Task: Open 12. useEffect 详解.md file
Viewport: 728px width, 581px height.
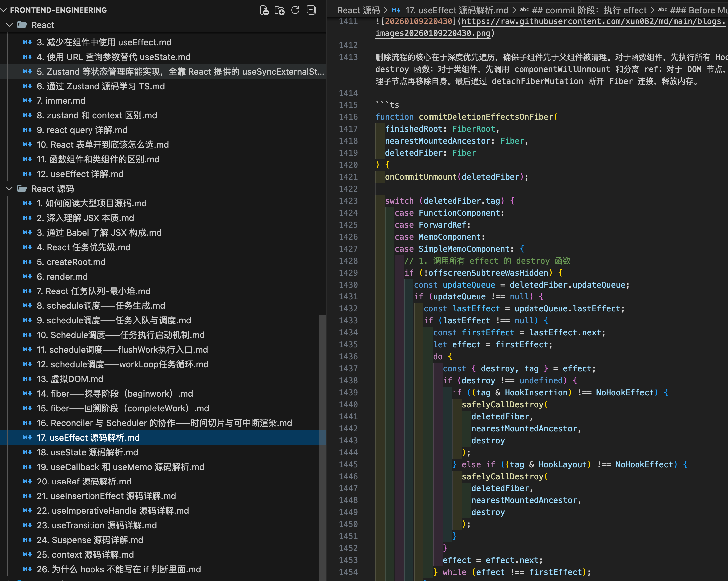Action: tap(80, 174)
